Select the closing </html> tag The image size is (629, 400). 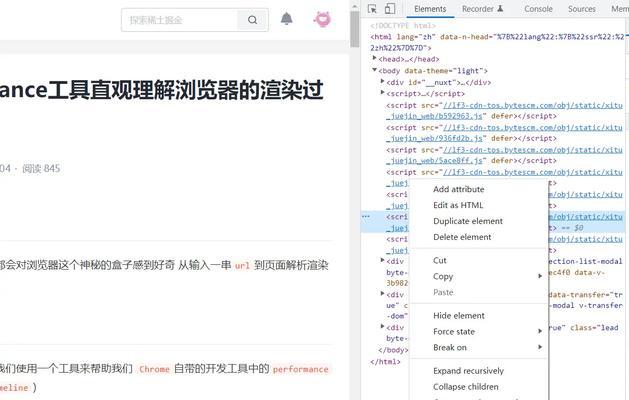385,361
